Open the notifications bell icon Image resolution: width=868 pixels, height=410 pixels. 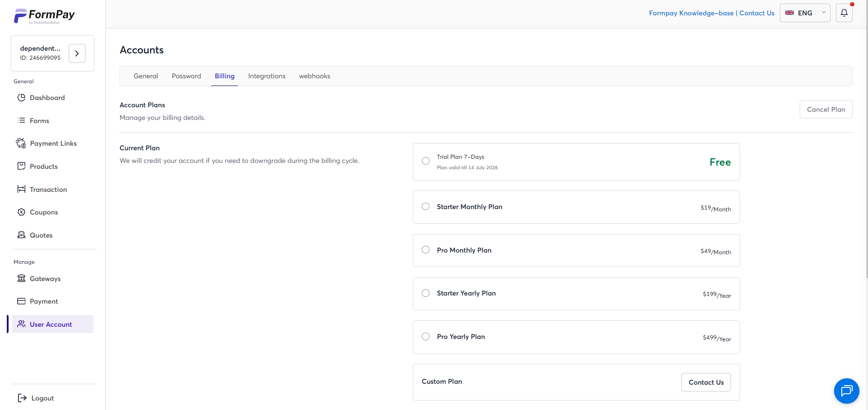pos(844,13)
